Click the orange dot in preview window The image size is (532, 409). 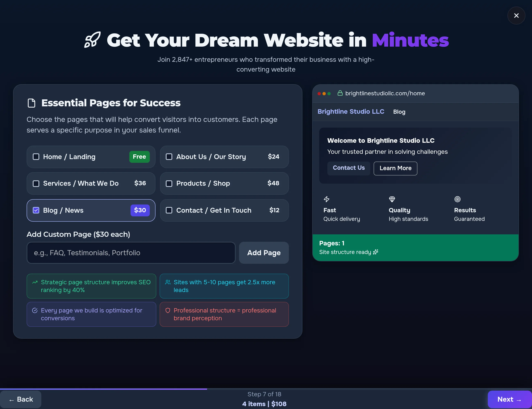pos(324,93)
